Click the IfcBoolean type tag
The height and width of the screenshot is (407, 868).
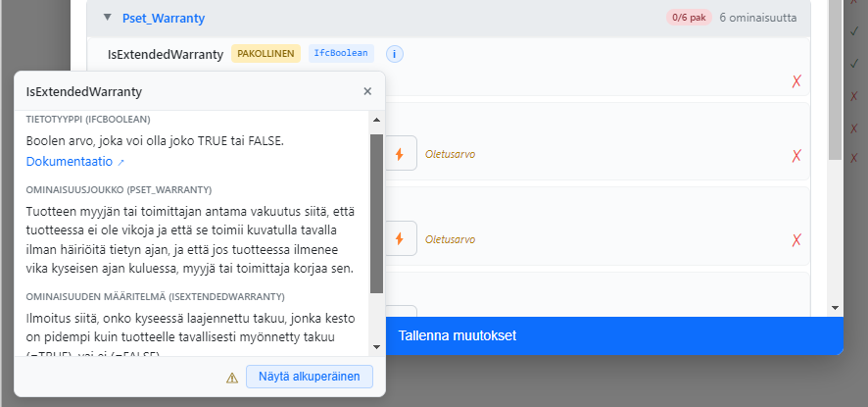pyautogui.click(x=342, y=53)
